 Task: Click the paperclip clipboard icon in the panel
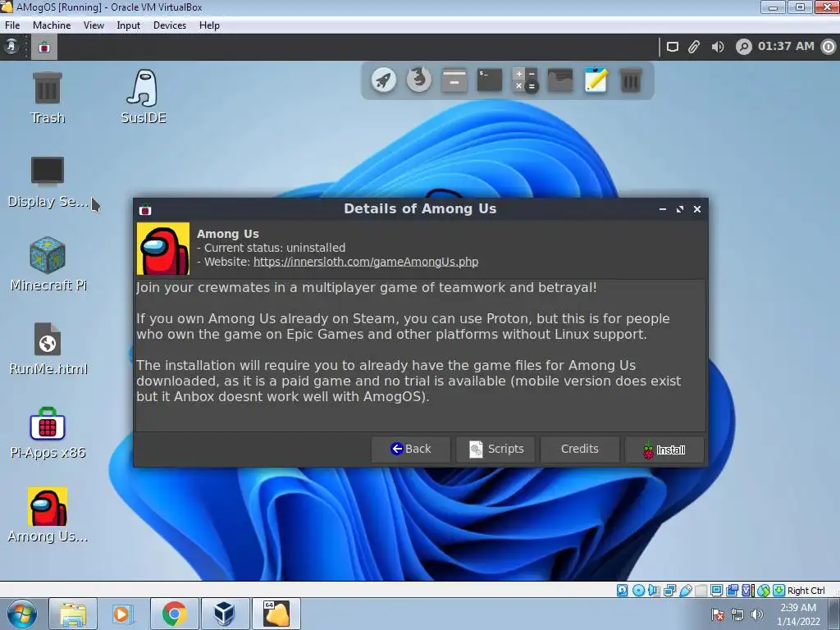click(694, 47)
